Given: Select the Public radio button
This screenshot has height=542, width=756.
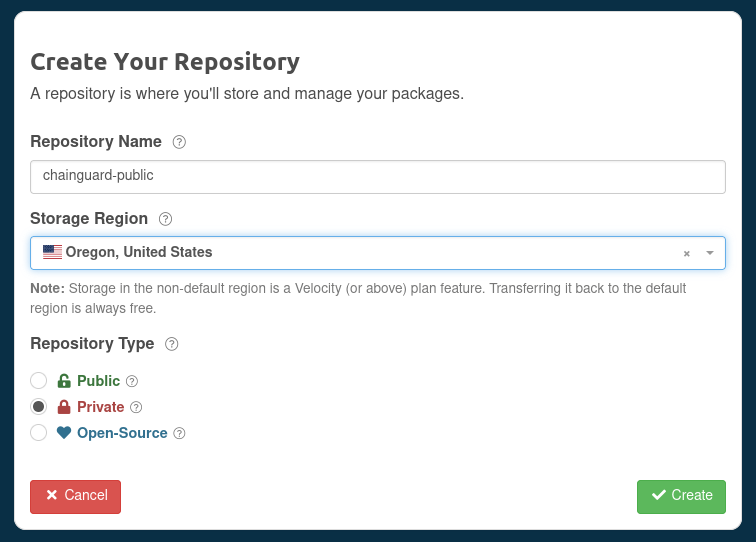Looking at the screenshot, I should 39,380.
